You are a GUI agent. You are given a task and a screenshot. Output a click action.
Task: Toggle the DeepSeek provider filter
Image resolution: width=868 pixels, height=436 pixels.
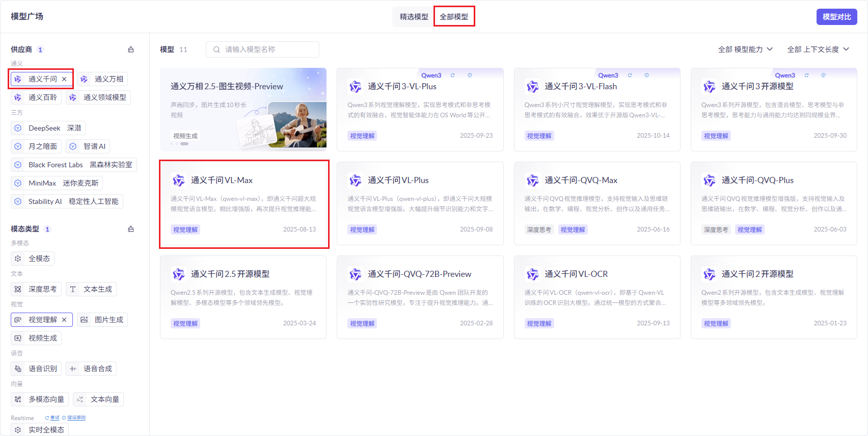pos(48,128)
